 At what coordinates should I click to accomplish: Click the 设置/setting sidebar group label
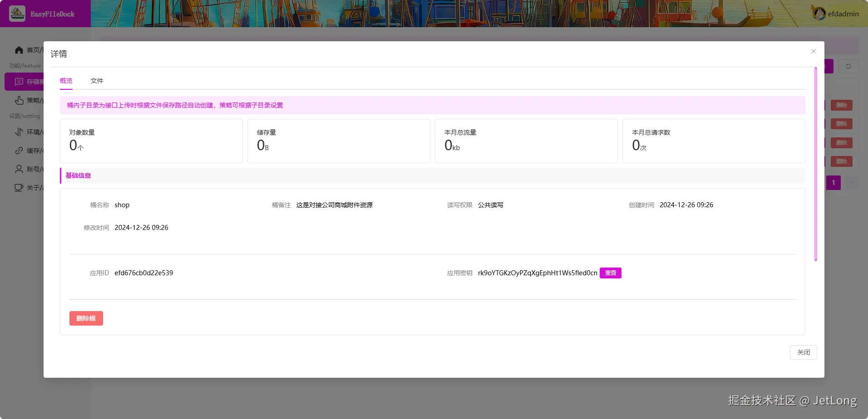click(25, 116)
